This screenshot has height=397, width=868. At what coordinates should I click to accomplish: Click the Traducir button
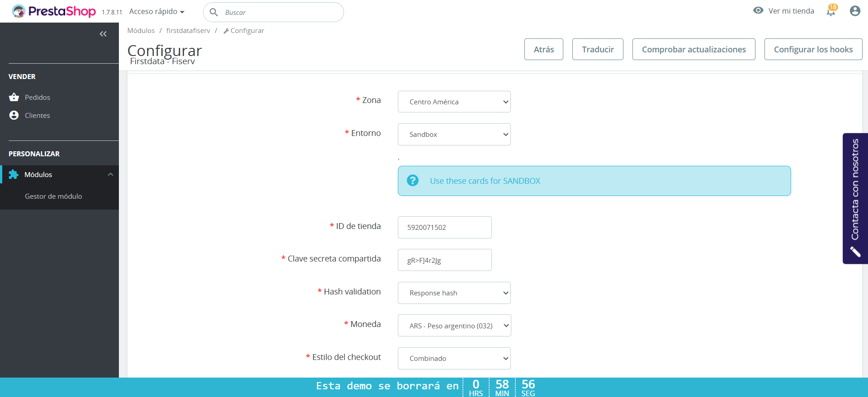[598, 49]
